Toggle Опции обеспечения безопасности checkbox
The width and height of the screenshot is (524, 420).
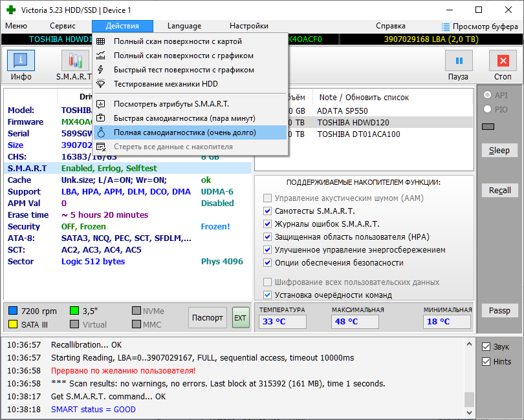[x=267, y=263]
